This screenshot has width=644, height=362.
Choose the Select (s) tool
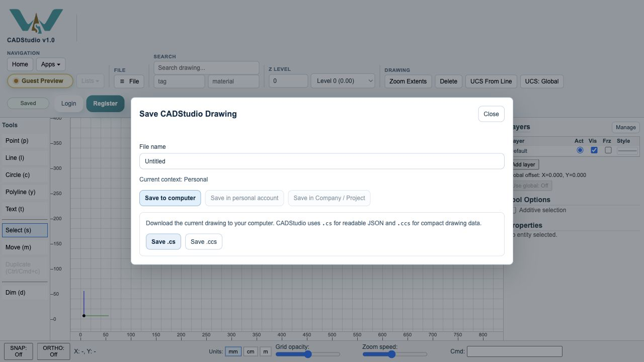coord(25,230)
